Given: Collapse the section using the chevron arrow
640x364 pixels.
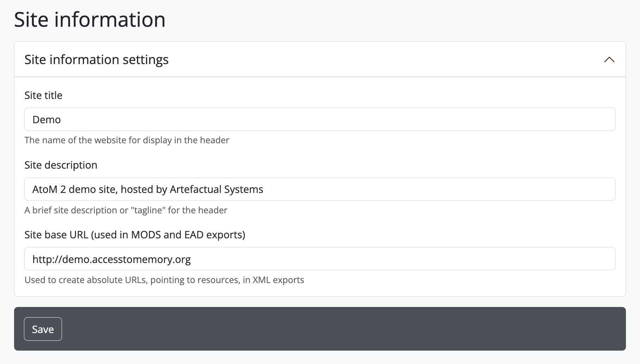Looking at the screenshot, I should tap(609, 59).
